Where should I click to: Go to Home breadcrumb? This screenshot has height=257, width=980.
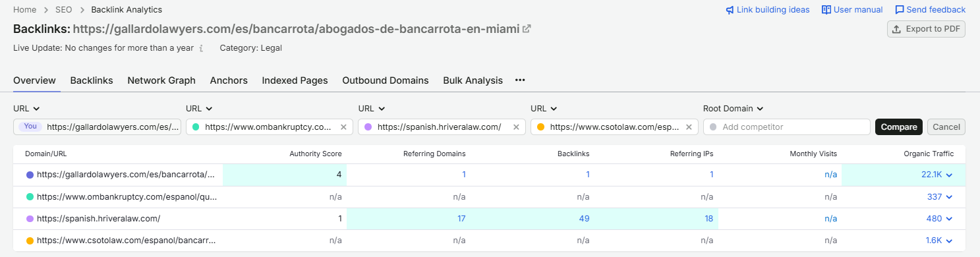(25, 10)
